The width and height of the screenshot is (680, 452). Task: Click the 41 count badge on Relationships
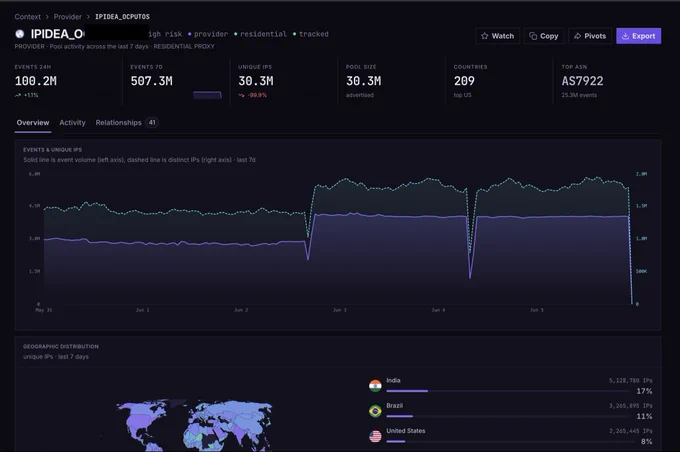[152, 123]
